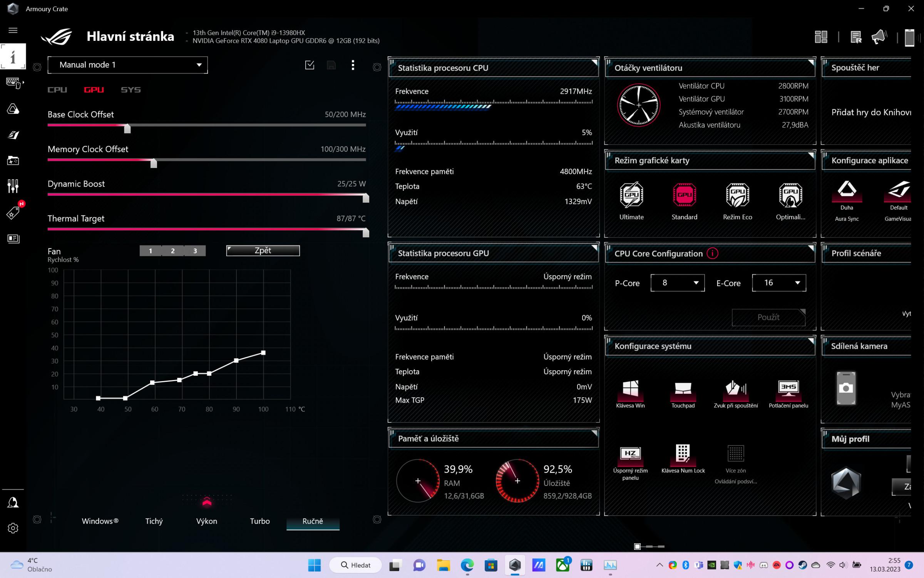The height and width of the screenshot is (578, 924).
Task: Open the Devices keyboard sidebar icon
Action: (13, 83)
